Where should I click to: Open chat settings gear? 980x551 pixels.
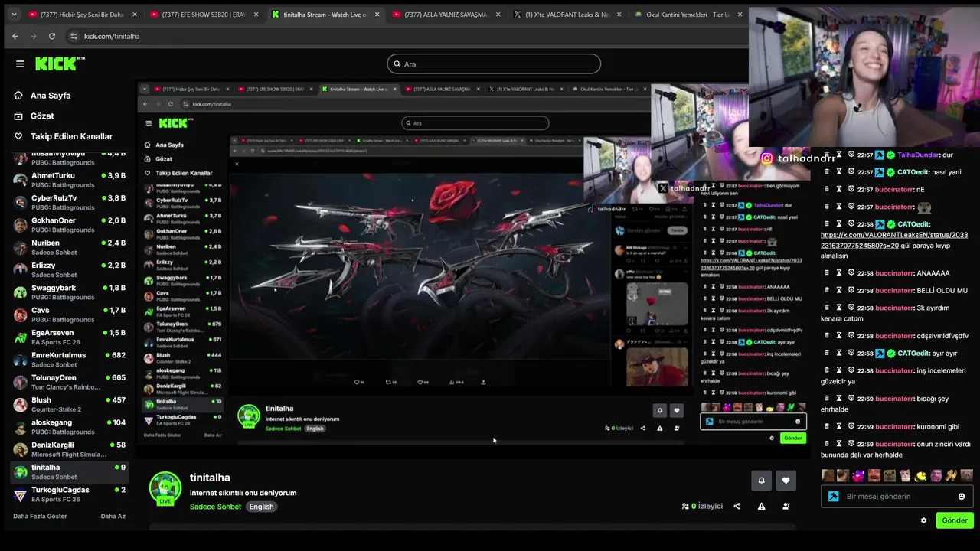(x=923, y=520)
